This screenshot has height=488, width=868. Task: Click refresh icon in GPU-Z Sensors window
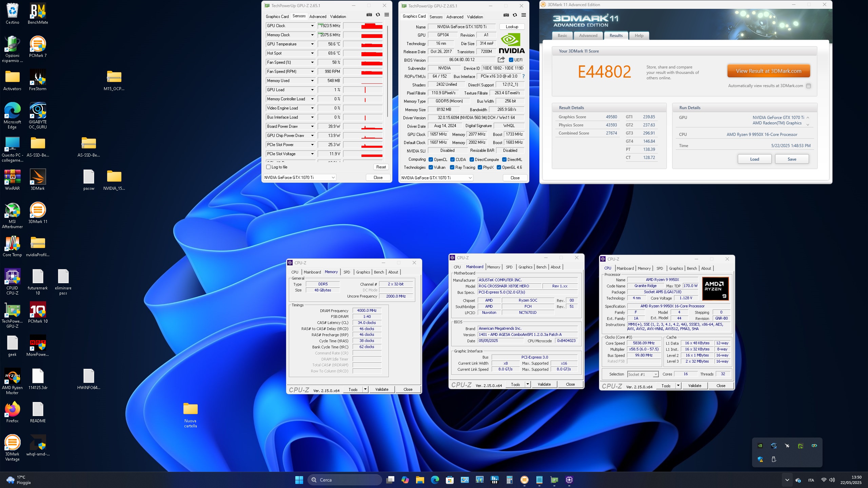point(378,15)
